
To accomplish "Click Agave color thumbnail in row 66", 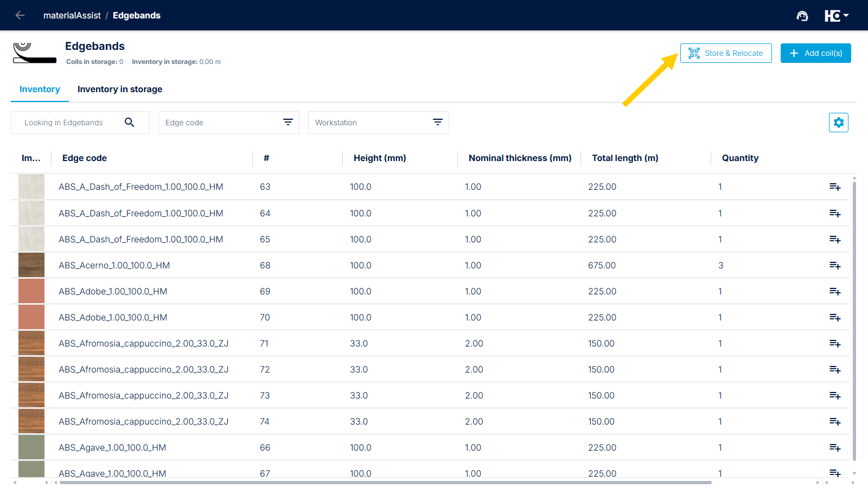I will 31,447.
